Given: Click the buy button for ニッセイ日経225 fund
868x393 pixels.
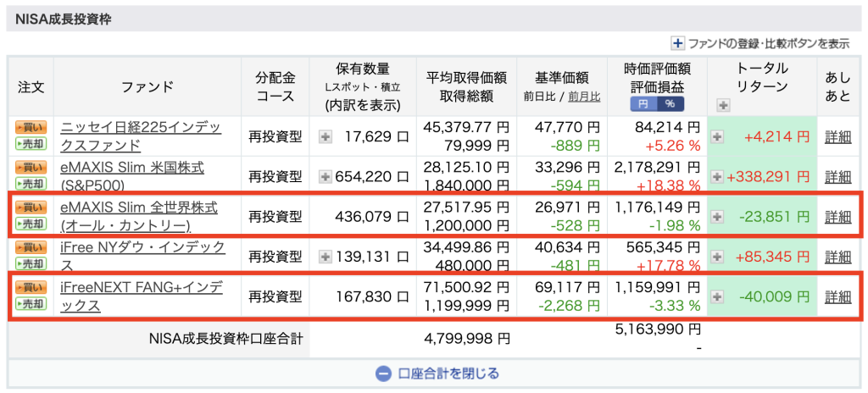Looking at the screenshot, I should (x=30, y=127).
